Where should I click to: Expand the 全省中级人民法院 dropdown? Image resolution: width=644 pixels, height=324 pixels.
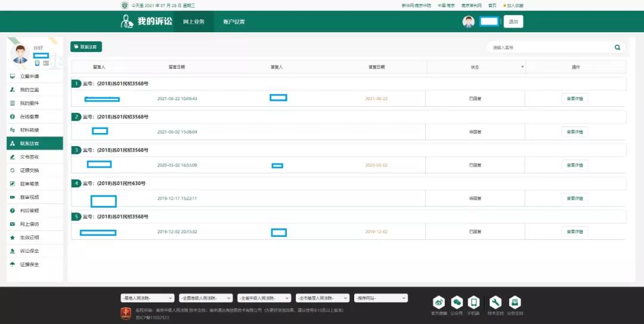click(x=264, y=298)
